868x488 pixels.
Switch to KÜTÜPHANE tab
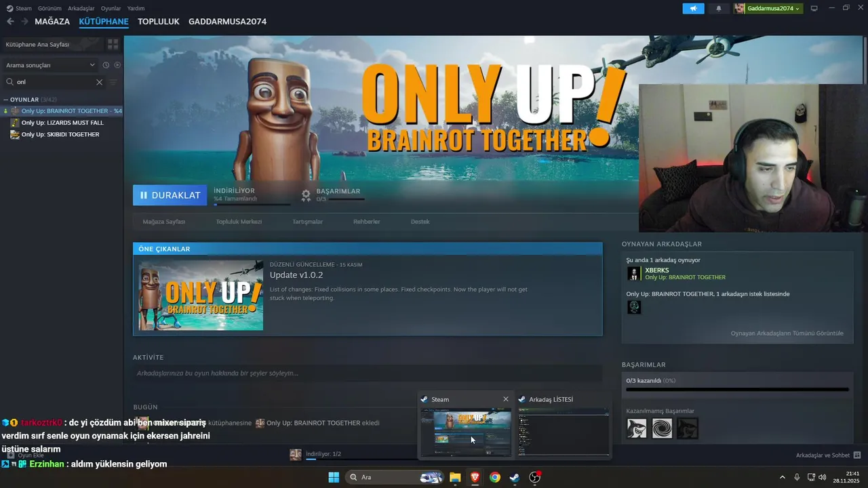(x=104, y=22)
